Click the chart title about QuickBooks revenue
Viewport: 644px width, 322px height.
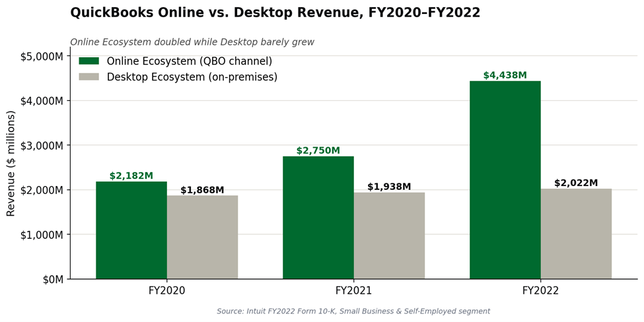click(275, 13)
